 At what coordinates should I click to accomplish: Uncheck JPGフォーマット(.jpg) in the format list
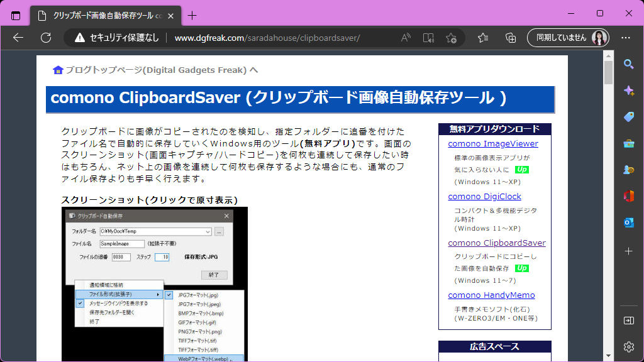pos(197,295)
